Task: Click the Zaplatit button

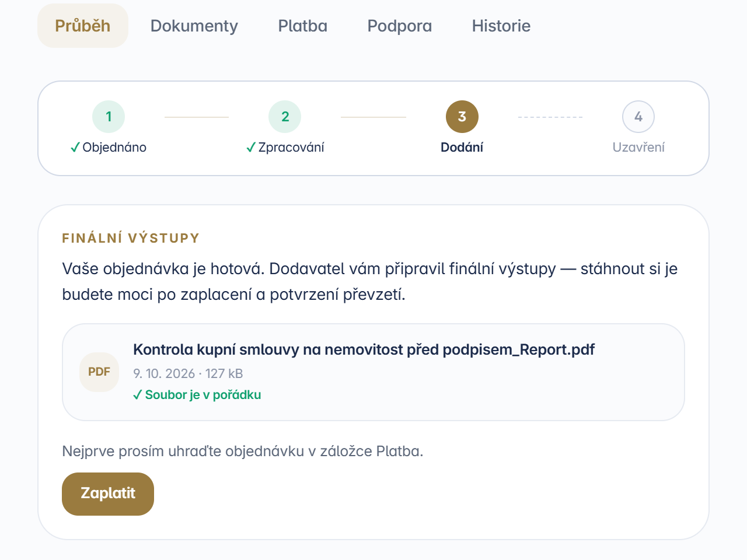Action: 108,494
